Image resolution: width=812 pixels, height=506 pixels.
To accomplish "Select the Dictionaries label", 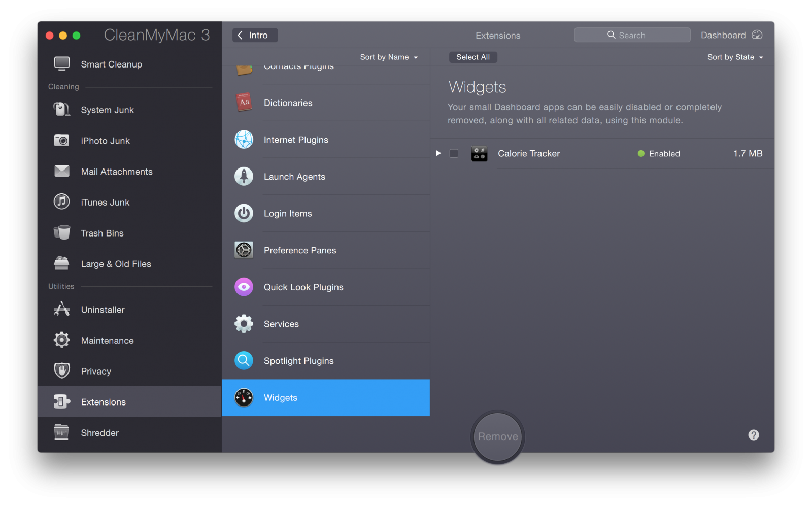I will click(288, 103).
